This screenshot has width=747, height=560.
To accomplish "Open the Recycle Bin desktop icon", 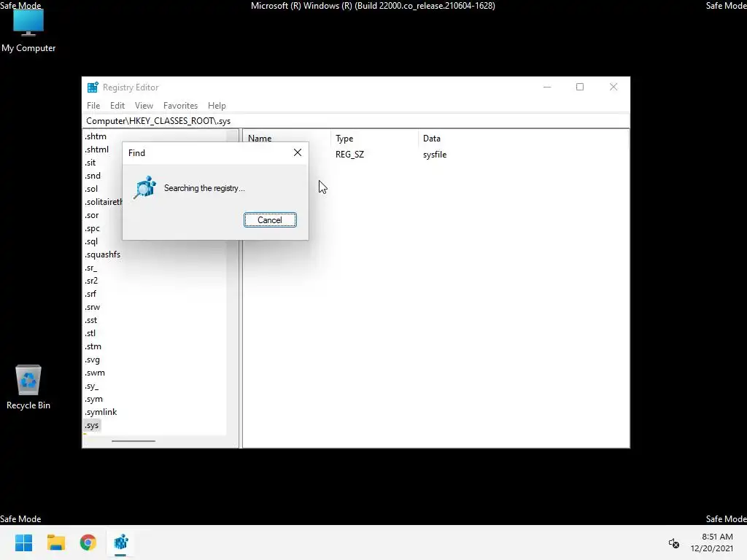I will (x=28, y=387).
